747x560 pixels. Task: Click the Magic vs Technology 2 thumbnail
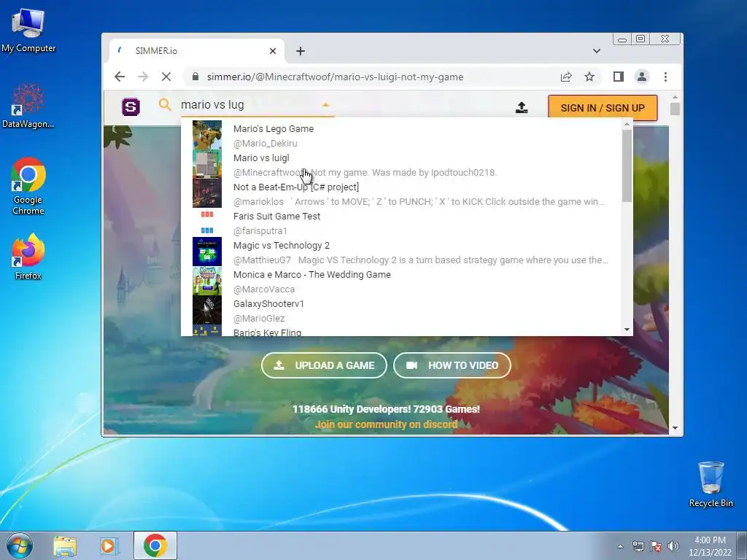[206, 252]
